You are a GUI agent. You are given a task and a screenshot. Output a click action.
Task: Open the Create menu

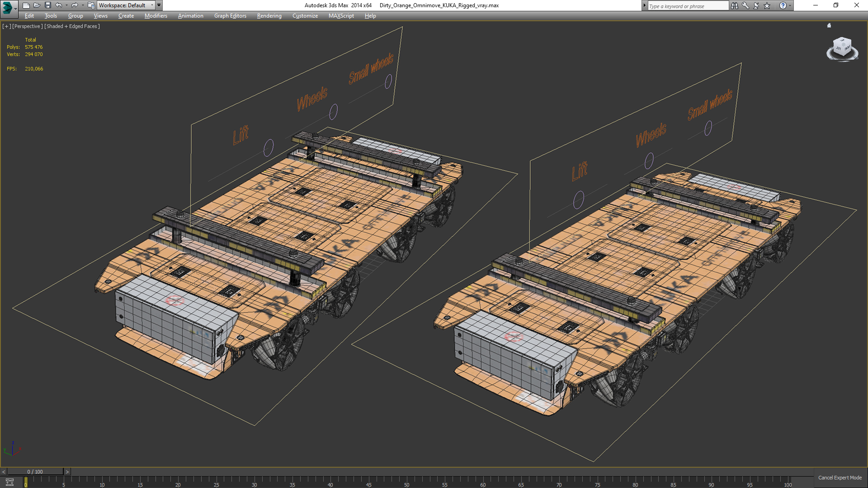pyautogui.click(x=126, y=16)
